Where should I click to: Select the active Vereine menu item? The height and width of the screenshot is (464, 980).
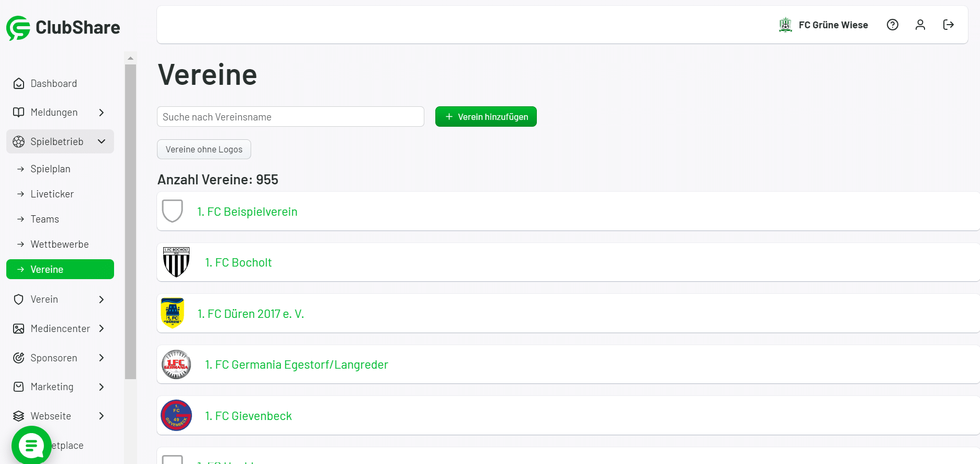point(60,269)
